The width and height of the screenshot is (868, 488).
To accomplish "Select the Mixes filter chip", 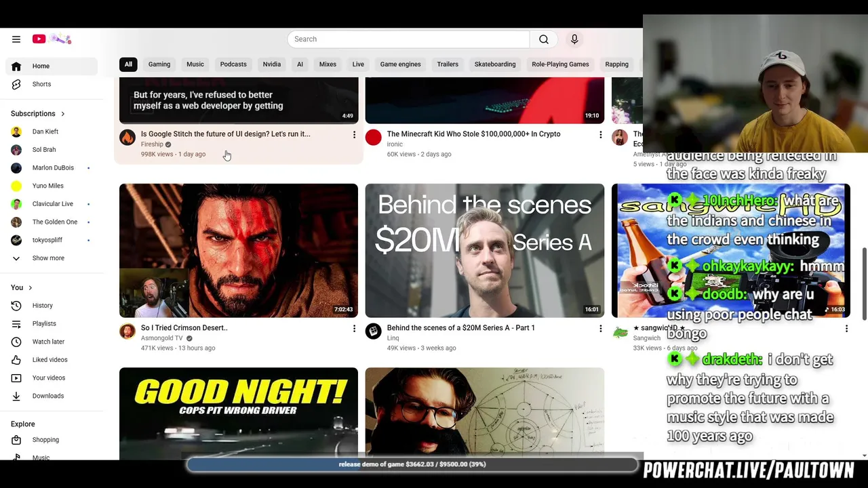I will 328,64.
